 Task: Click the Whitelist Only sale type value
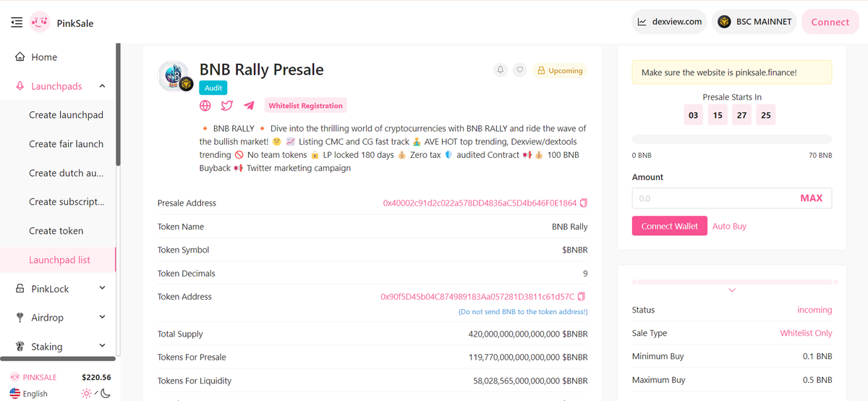coord(806,333)
